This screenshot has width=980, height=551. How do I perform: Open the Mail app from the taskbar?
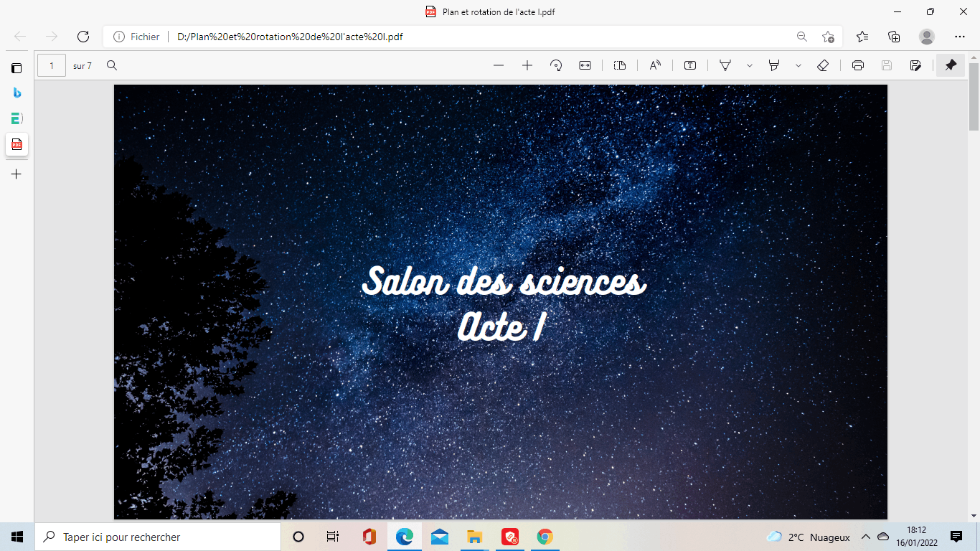click(x=440, y=537)
